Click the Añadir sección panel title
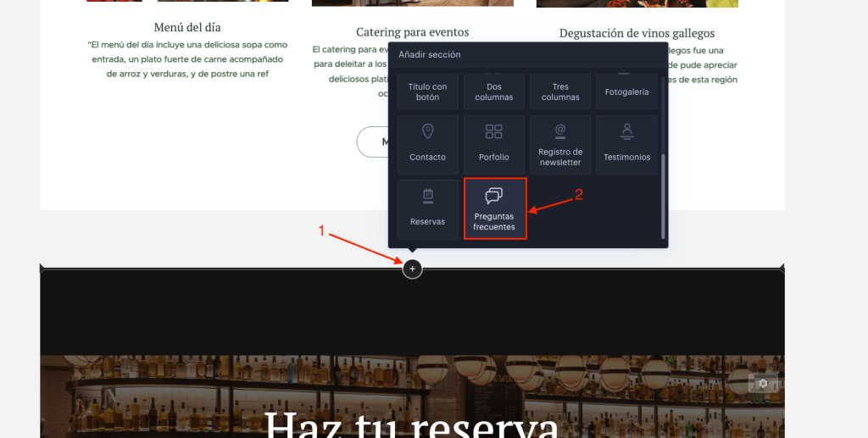 (x=430, y=55)
